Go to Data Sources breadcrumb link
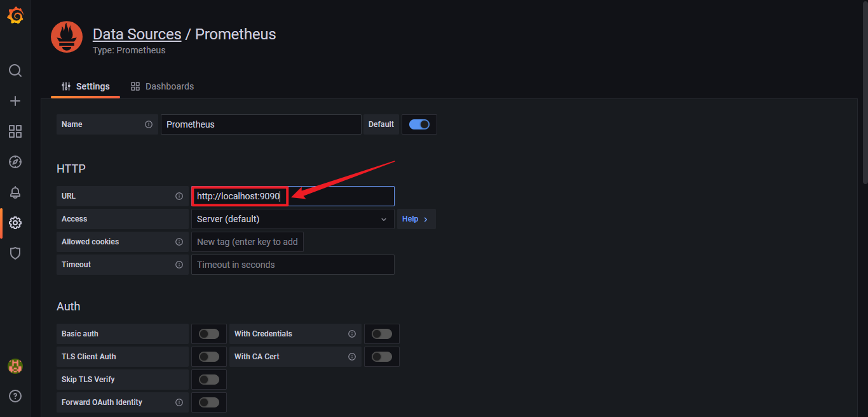 [x=137, y=34]
